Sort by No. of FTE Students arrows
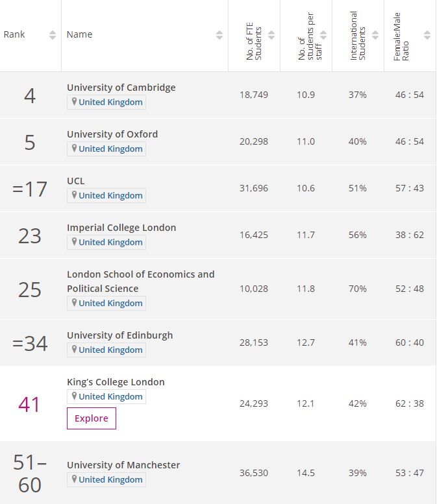 point(271,35)
